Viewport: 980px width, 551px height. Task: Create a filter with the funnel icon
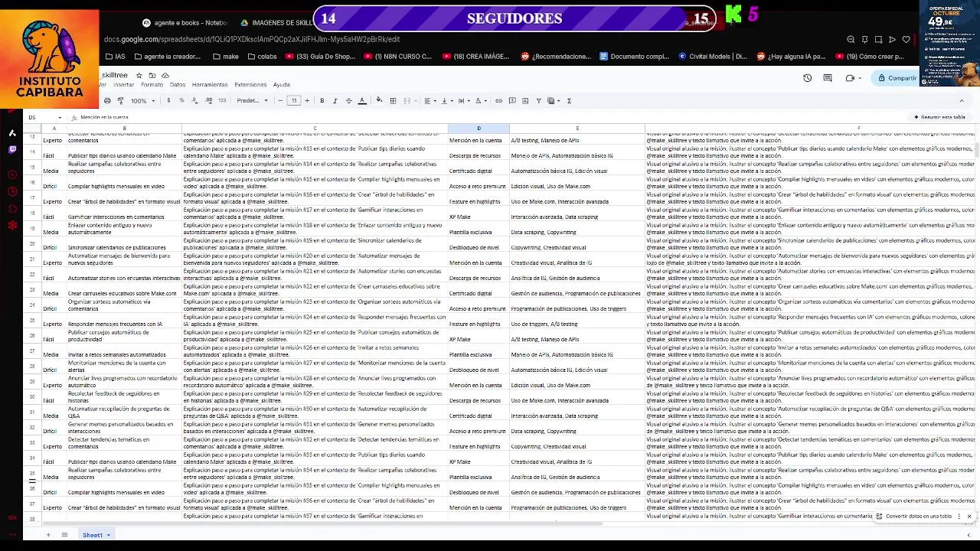[x=538, y=101]
